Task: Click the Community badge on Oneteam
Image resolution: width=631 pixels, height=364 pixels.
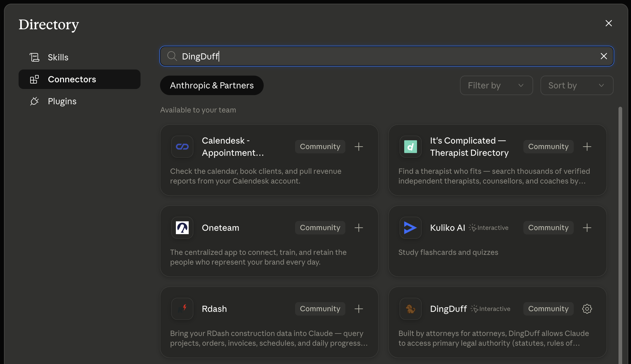Action: click(320, 228)
